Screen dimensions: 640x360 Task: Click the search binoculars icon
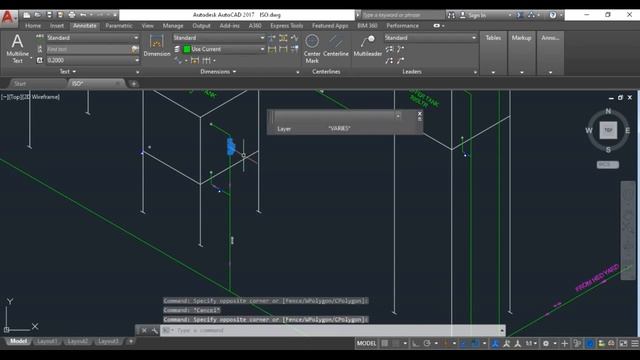(451, 15)
